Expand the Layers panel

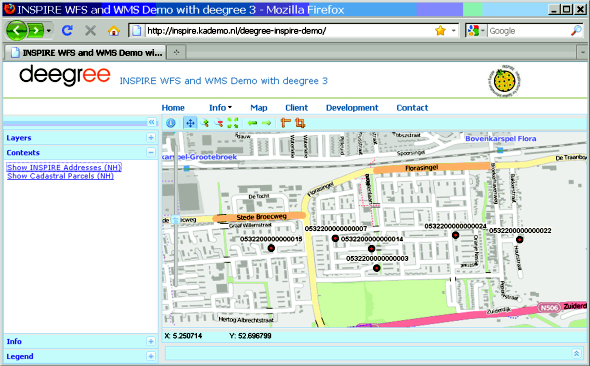pos(151,138)
